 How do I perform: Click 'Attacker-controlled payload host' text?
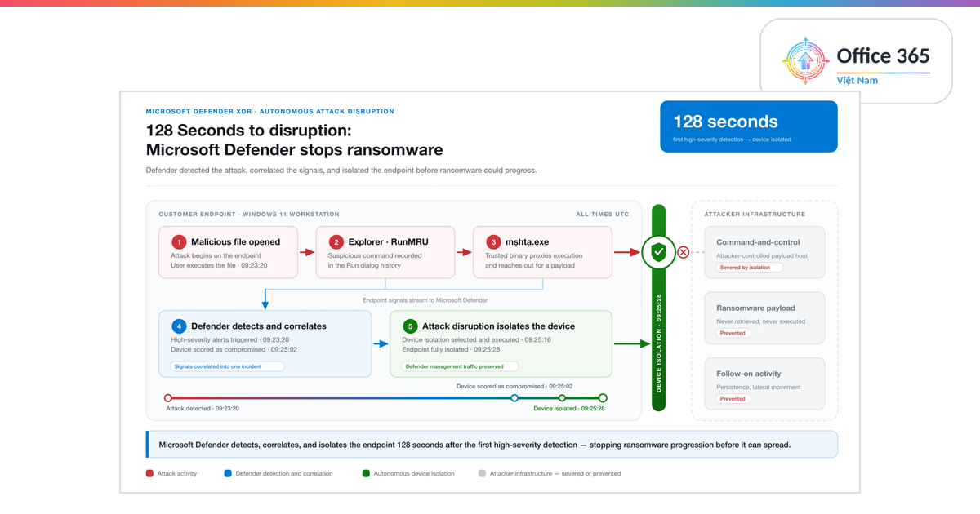(x=761, y=255)
